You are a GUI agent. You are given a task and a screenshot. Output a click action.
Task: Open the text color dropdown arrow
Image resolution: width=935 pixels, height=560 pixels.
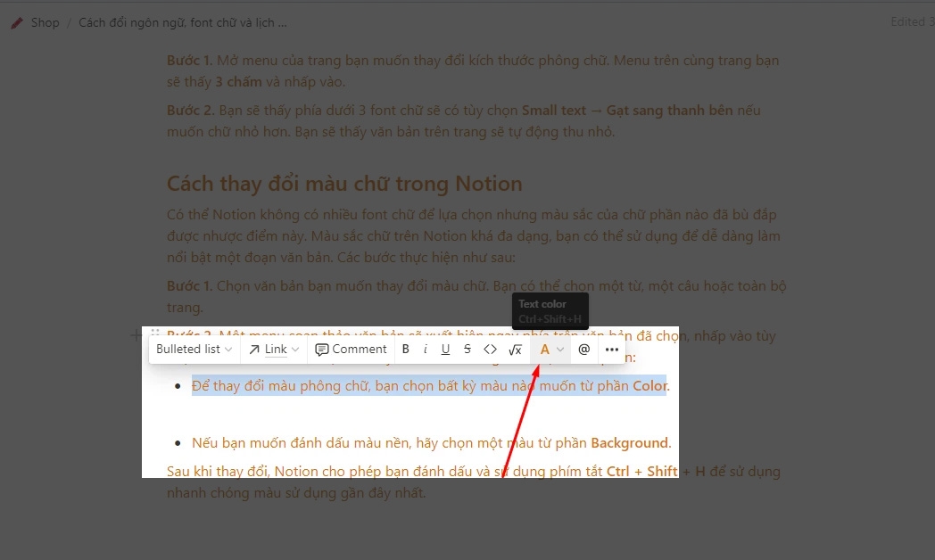pyautogui.click(x=560, y=349)
